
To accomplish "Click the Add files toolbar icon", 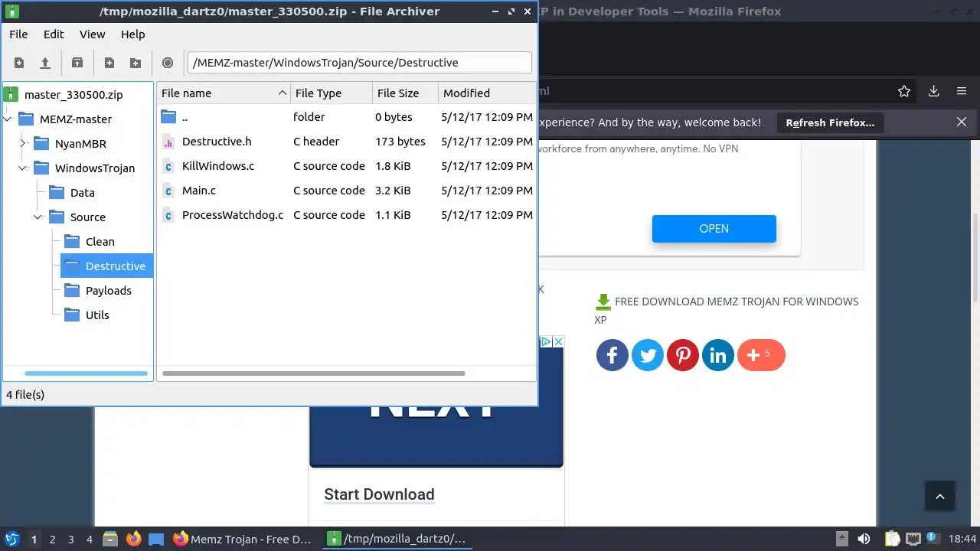I will 109,63.
